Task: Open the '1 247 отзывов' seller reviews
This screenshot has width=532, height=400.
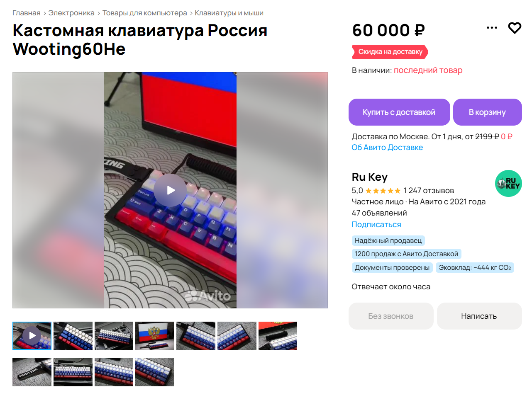Action: [x=429, y=190]
